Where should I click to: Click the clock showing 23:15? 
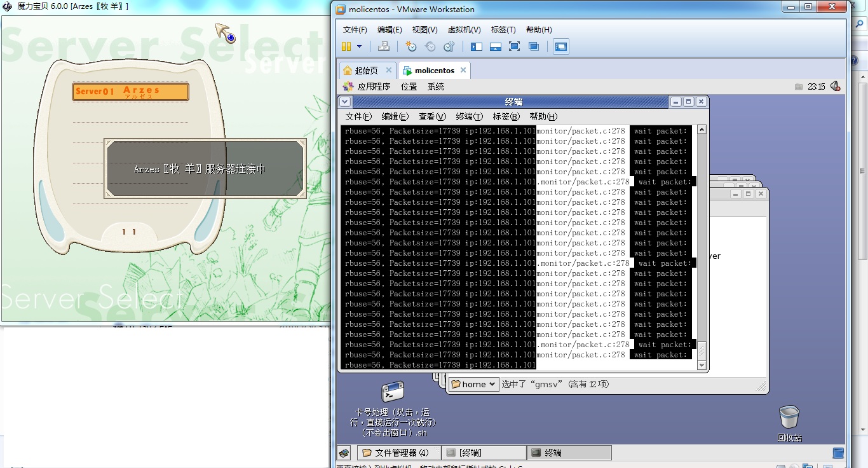pos(817,86)
